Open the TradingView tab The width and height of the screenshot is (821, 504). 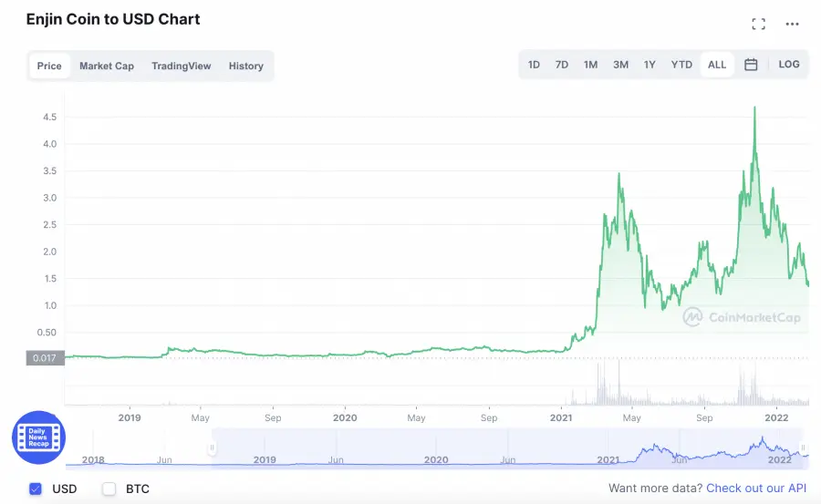tap(181, 66)
